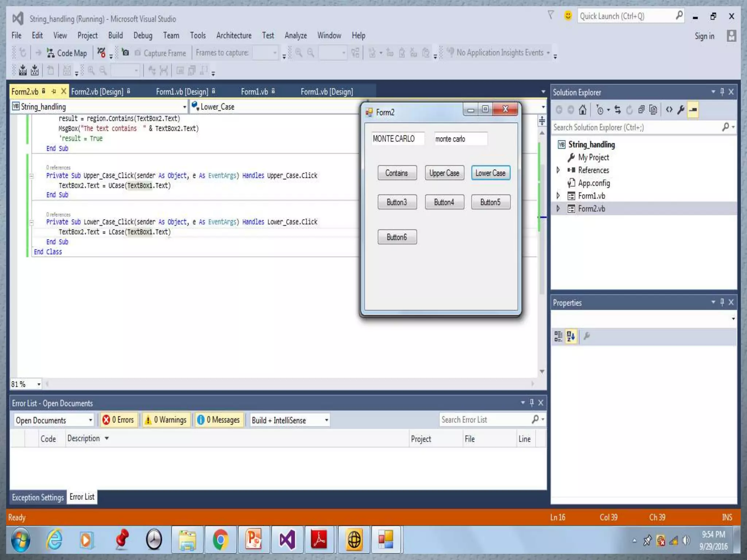The width and height of the screenshot is (747, 560).
Task: Click Sync with Active Document icon
Action: pyautogui.click(x=617, y=110)
